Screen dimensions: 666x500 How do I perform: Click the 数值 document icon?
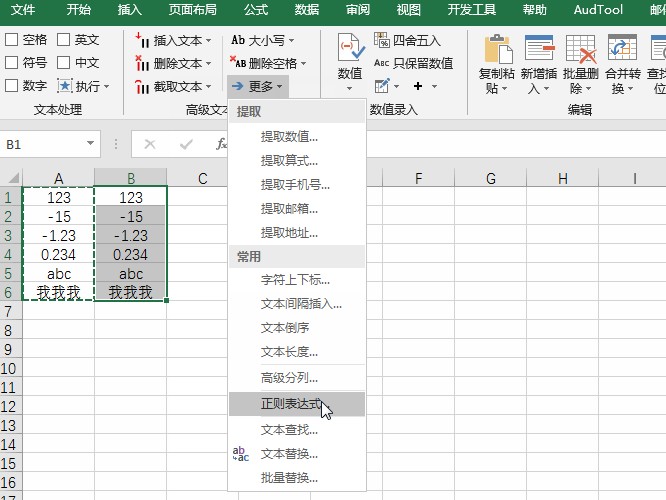(351, 47)
